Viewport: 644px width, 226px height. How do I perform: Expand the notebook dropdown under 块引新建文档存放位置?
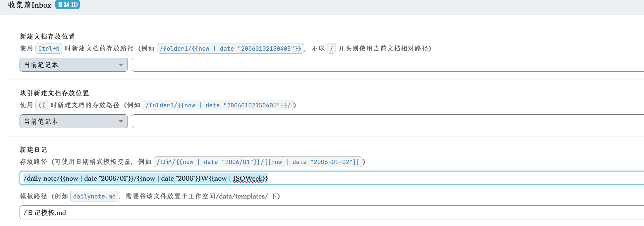pyautogui.click(x=74, y=121)
